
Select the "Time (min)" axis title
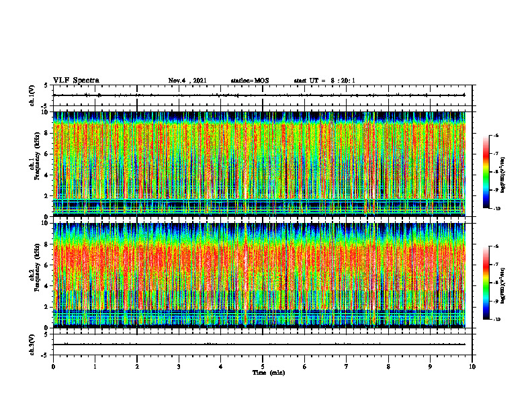tap(269, 373)
